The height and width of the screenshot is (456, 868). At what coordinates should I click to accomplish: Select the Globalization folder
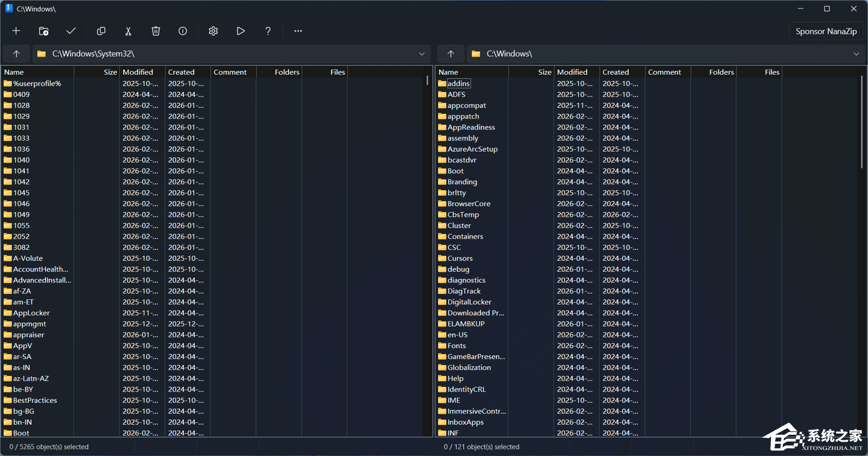click(x=469, y=367)
